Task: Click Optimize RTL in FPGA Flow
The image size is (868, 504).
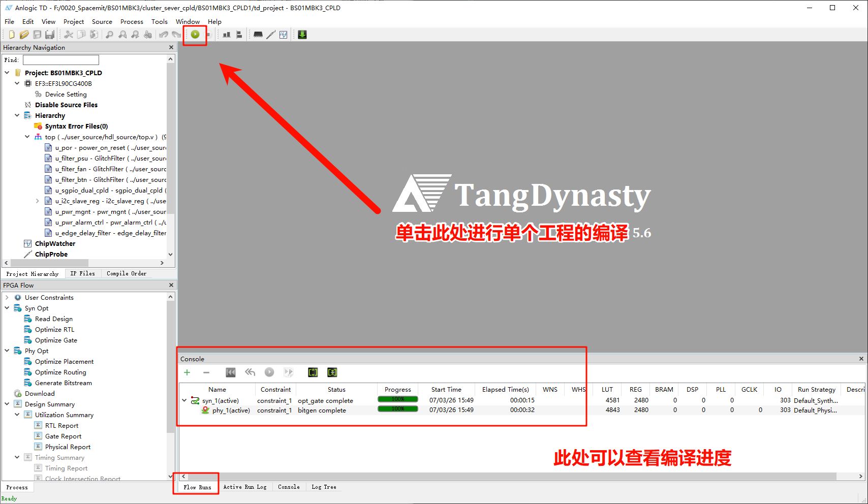Action: point(54,330)
